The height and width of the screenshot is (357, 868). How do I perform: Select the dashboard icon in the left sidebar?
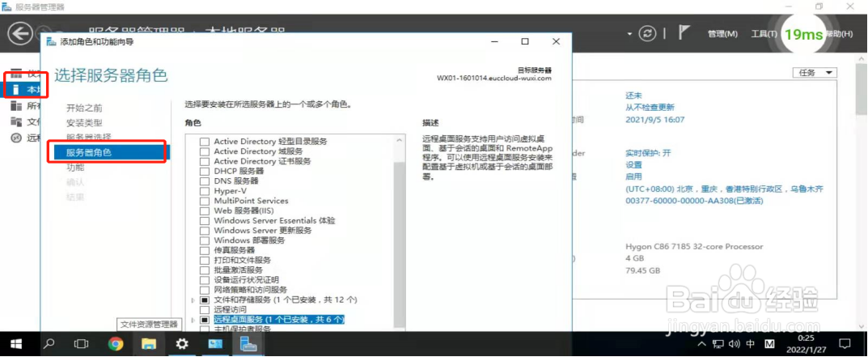point(17,73)
